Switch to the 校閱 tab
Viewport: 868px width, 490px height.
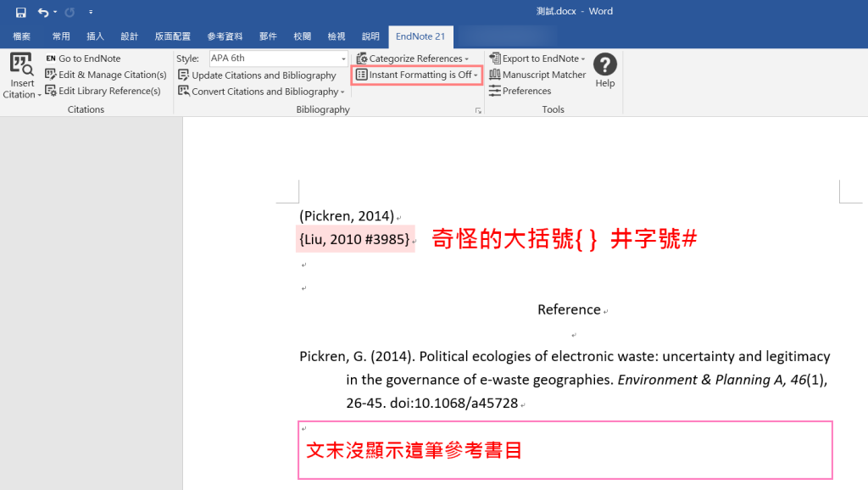(303, 36)
